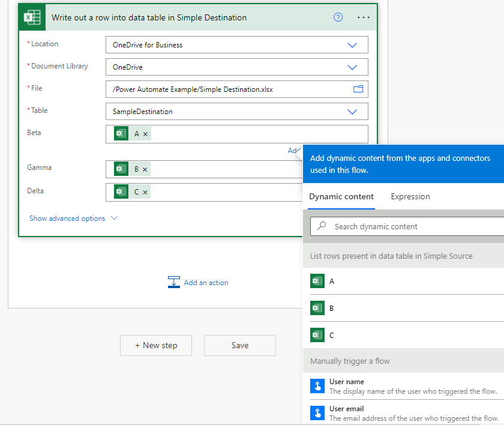Click the Add an action link
This screenshot has height=425, width=504.
[x=206, y=283]
